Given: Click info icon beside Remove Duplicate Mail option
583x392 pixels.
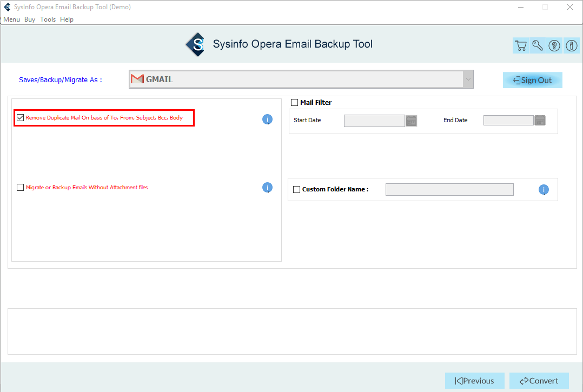Looking at the screenshot, I should coord(267,119).
